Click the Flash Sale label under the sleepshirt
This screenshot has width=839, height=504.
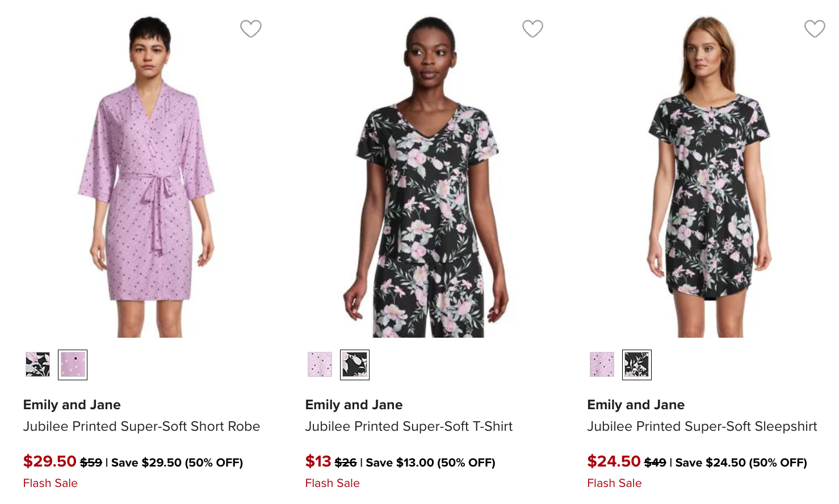point(614,483)
